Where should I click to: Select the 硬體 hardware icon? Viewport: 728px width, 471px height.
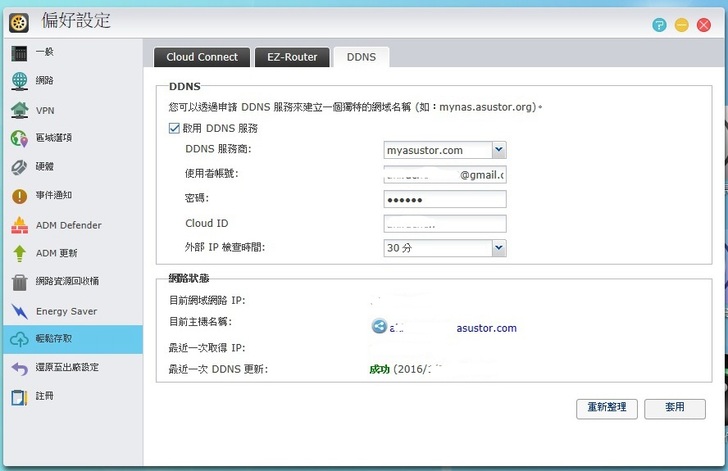[x=19, y=167]
